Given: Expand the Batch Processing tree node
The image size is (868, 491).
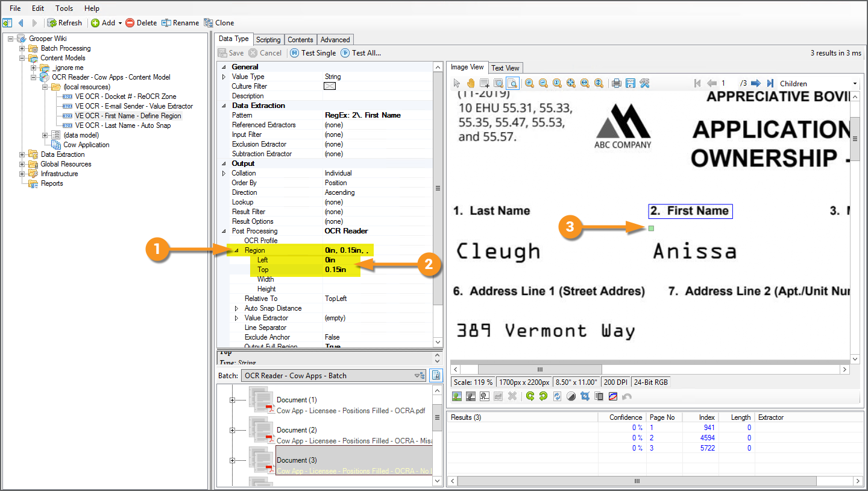Looking at the screenshot, I should [22, 48].
